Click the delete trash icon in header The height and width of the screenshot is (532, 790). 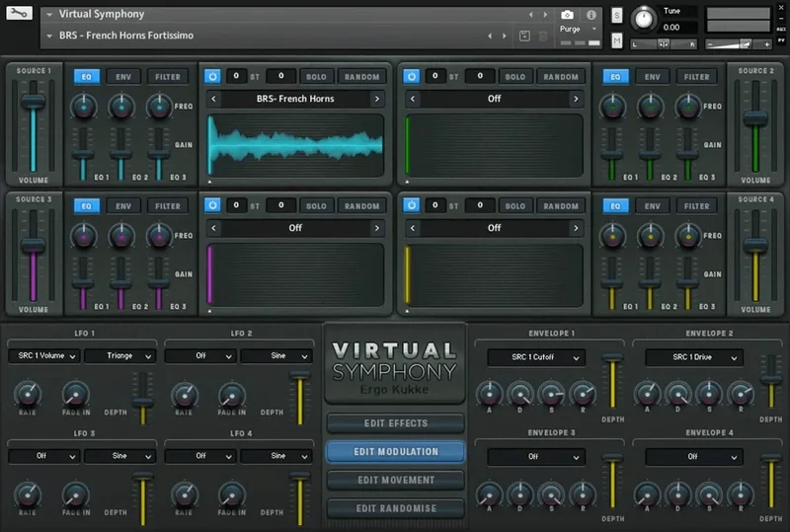point(542,36)
